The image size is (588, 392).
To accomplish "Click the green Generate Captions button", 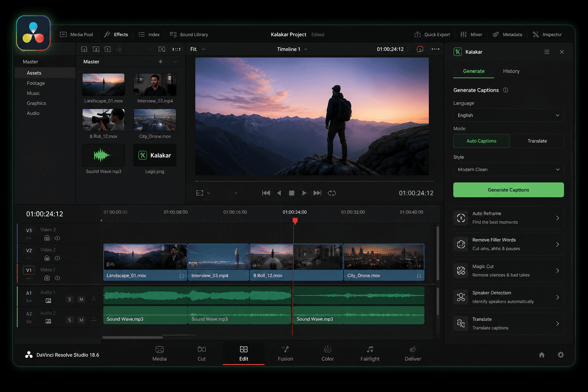I will (509, 190).
